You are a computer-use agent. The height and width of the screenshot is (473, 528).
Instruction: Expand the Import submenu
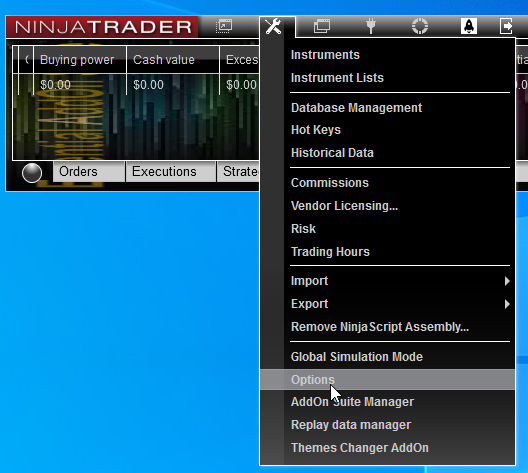[x=387, y=281]
